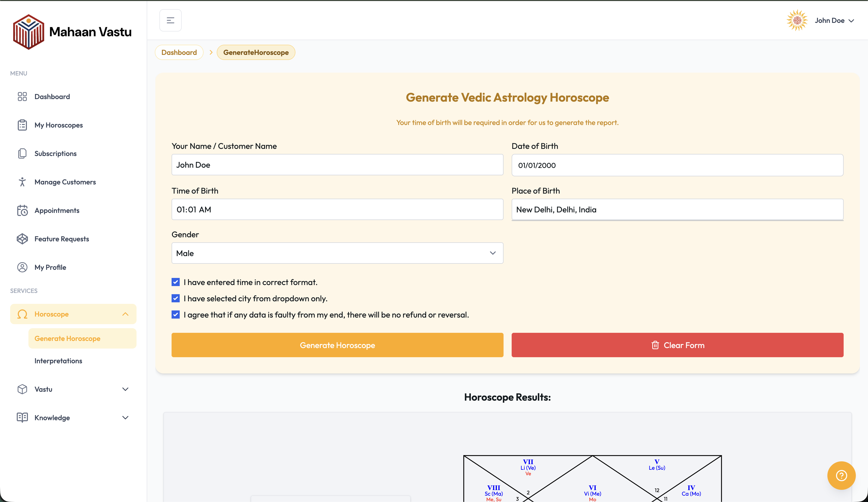
Task: Go to My Profile page
Action: click(x=73, y=267)
